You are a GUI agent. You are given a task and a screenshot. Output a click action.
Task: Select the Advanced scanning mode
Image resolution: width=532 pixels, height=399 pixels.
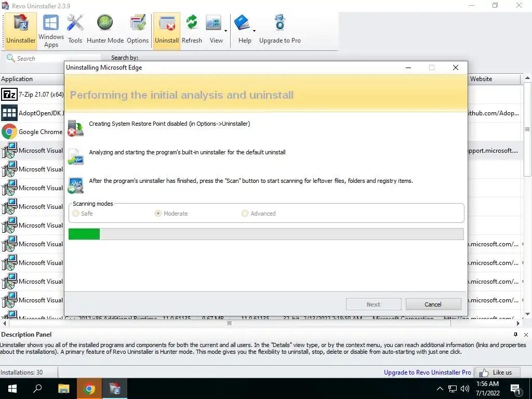click(259, 214)
